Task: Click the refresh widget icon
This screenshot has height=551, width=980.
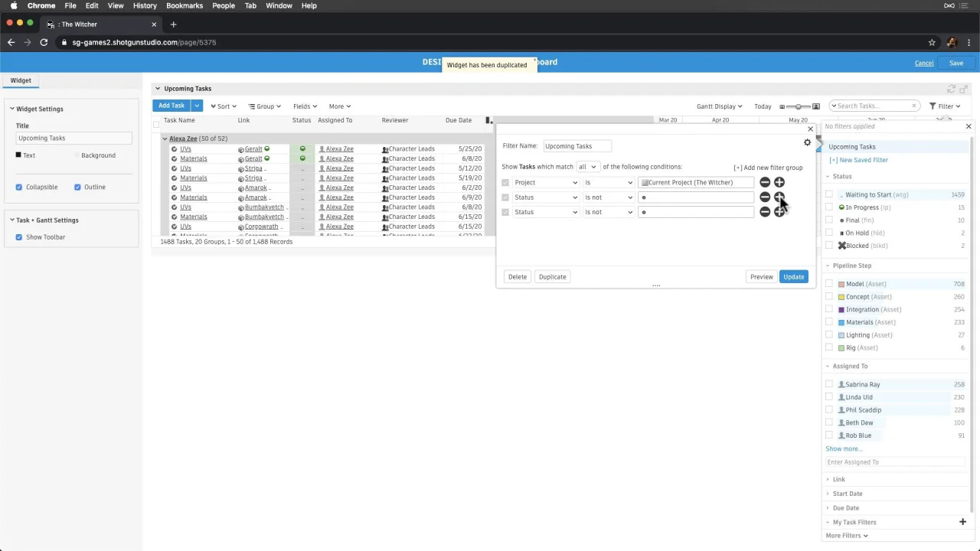Action: pyautogui.click(x=952, y=89)
